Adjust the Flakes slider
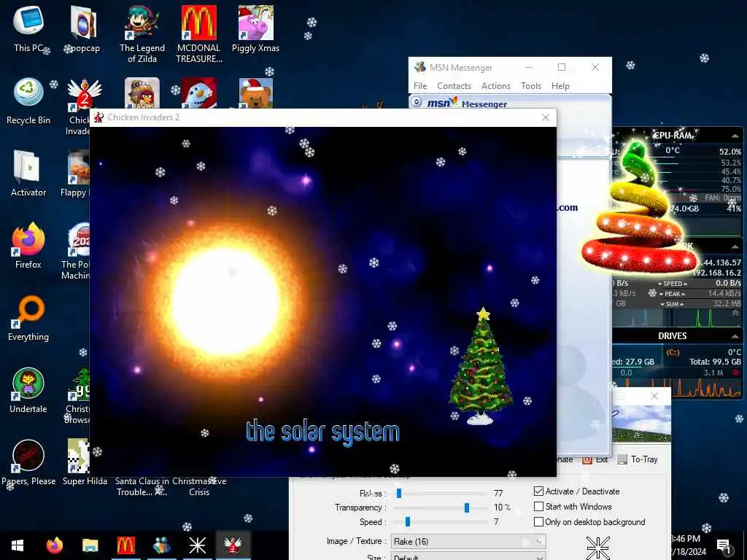The image size is (747, 560). coord(399,494)
